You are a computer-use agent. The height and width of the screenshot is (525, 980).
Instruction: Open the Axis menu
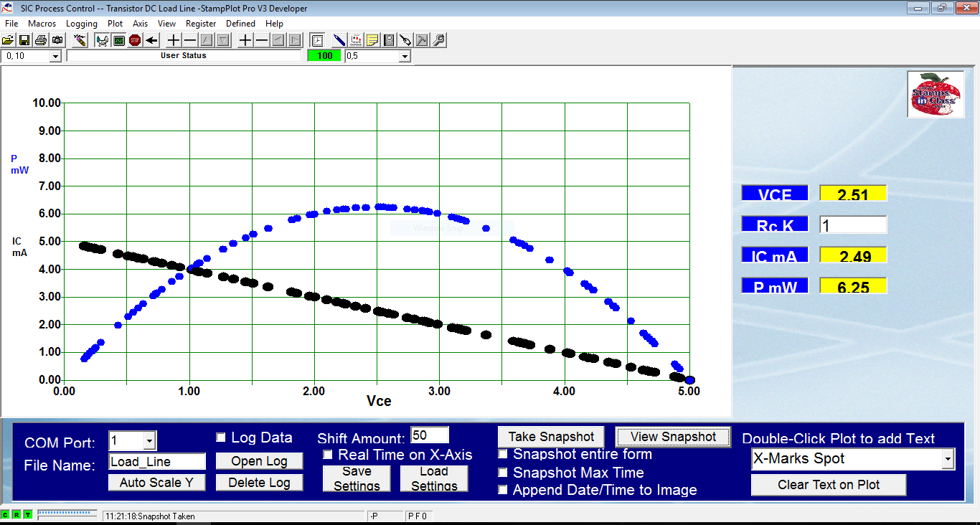[141, 24]
